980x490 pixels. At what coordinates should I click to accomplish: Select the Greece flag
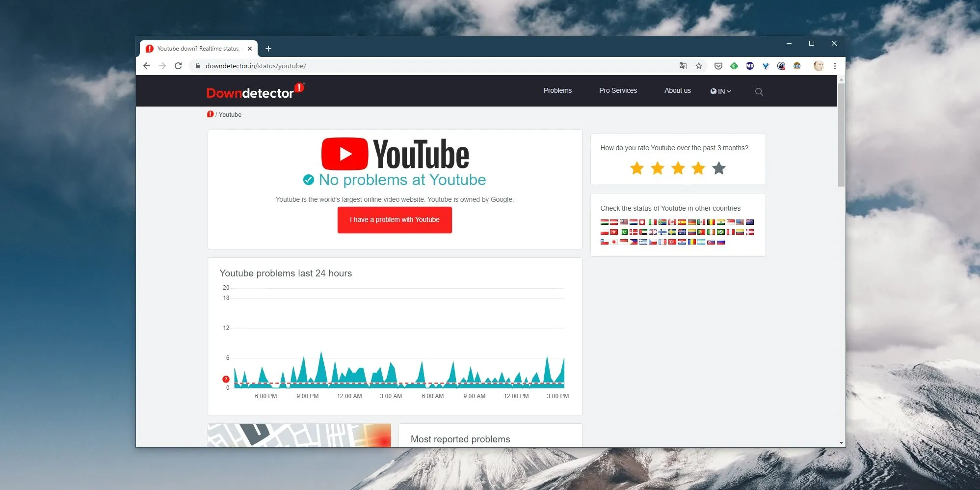[643, 242]
